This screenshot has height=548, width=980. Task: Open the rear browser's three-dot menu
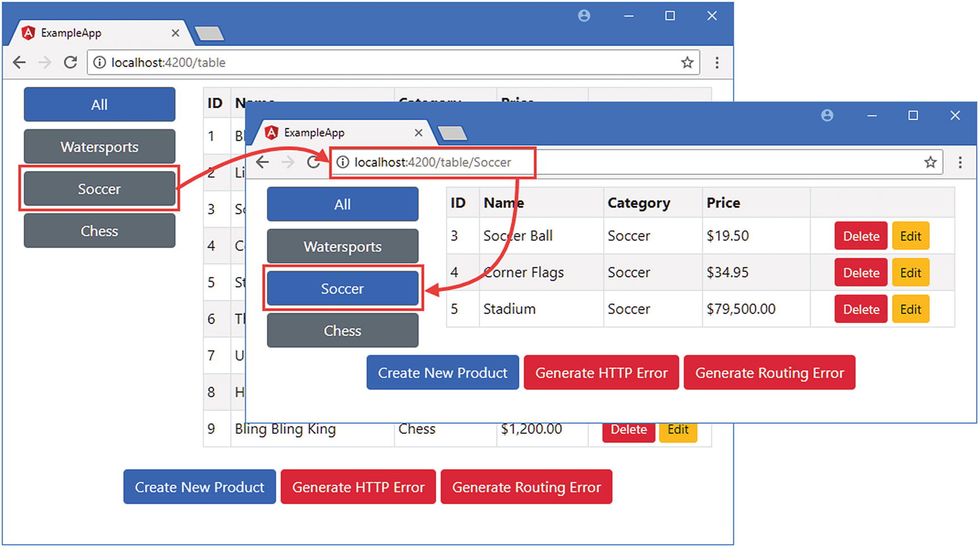tap(717, 63)
